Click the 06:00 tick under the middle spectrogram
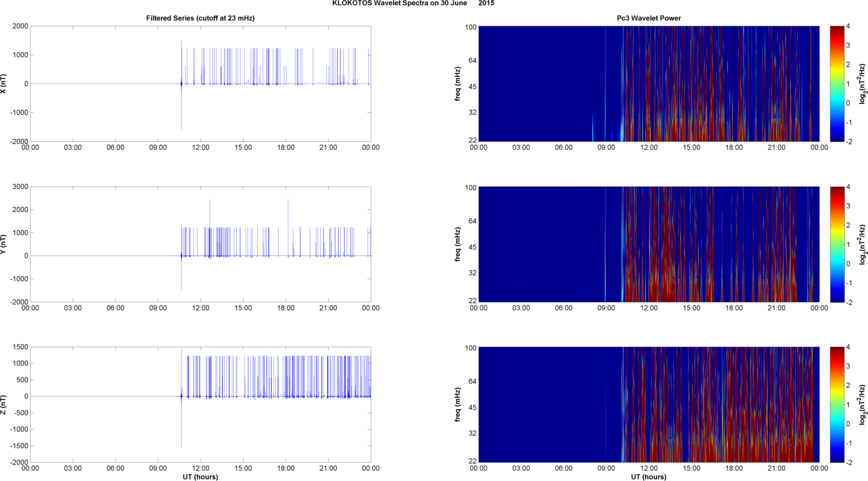 coord(563,308)
